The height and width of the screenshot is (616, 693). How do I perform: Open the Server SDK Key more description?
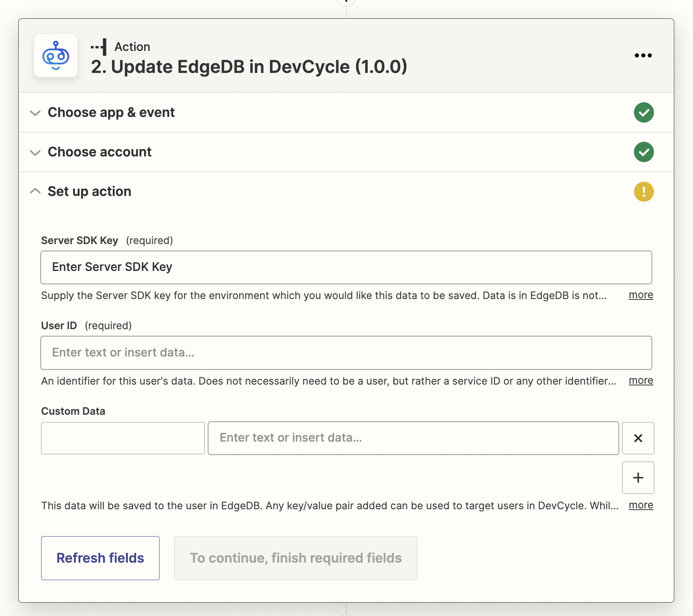pos(640,295)
